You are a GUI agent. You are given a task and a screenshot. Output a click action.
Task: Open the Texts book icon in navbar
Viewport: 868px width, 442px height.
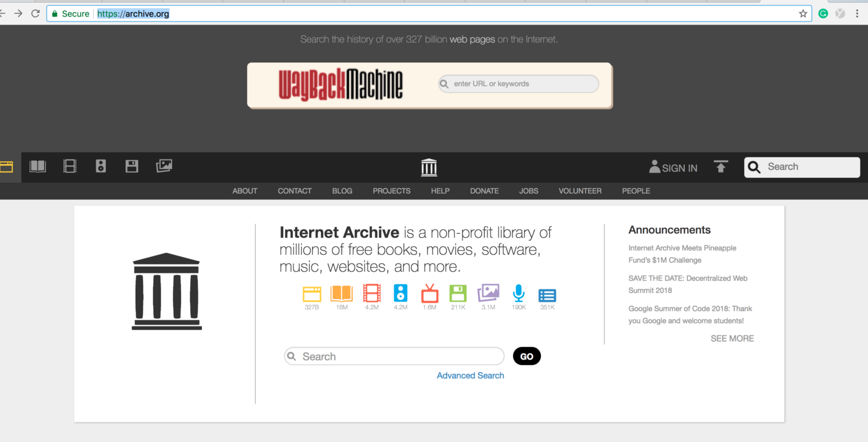pyautogui.click(x=38, y=166)
